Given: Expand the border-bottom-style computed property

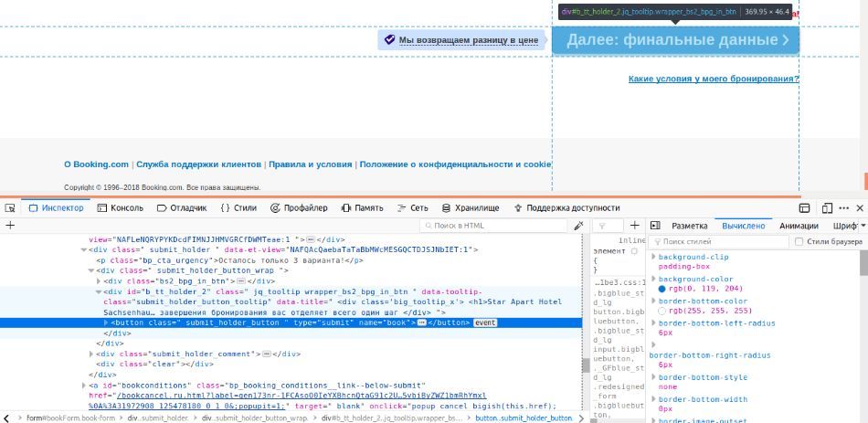Looking at the screenshot, I should click(x=653, y=377).
